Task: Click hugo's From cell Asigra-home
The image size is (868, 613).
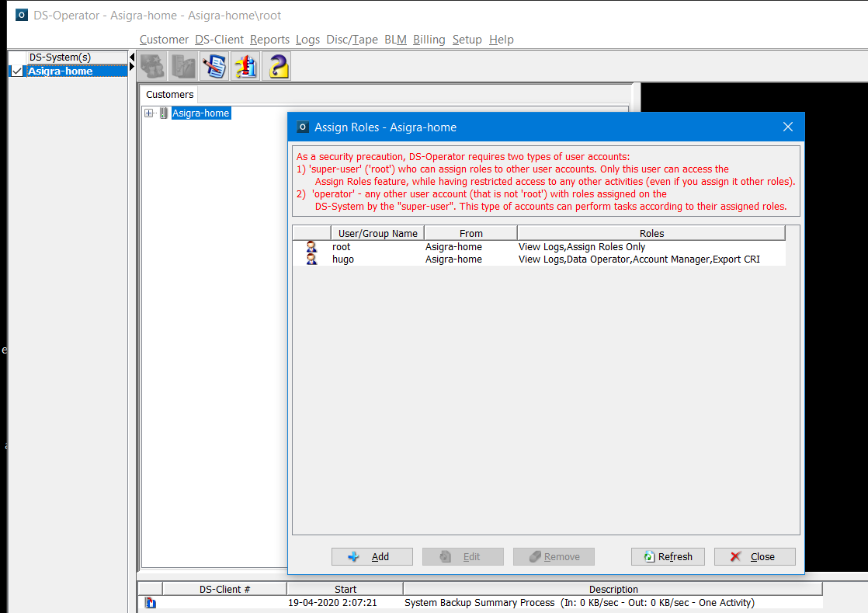Action: click(x=453, y=259)
